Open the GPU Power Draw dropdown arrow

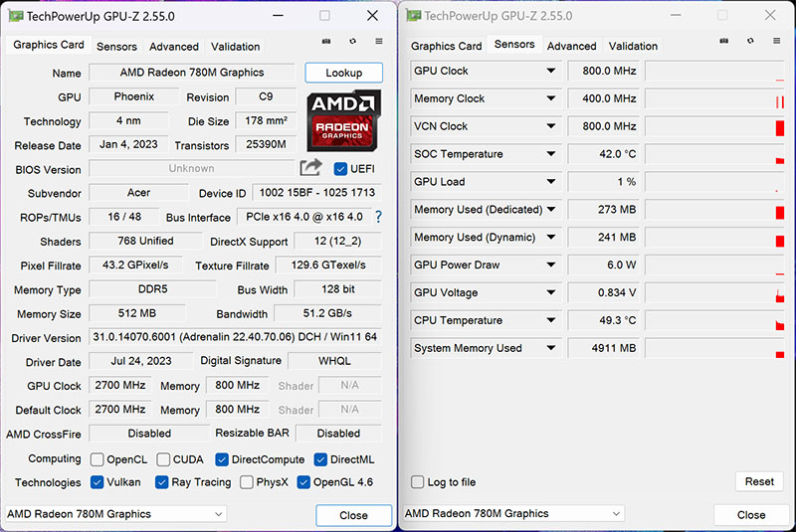pyautogui.click(x=551, y=265)
